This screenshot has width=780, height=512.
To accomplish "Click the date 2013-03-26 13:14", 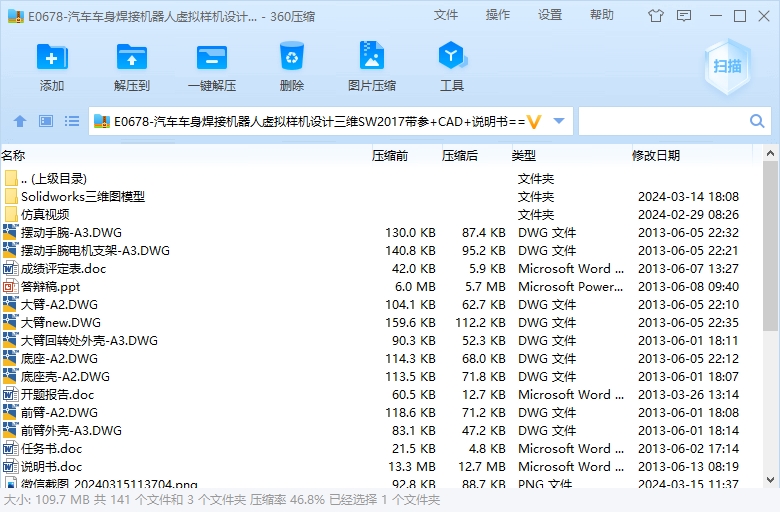I will point(688,395).
